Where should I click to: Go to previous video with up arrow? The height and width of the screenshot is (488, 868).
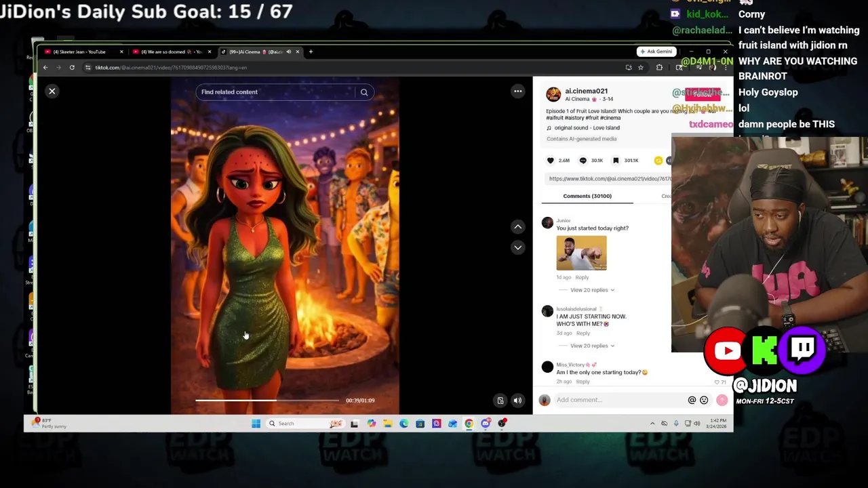[x=517, y=226]
